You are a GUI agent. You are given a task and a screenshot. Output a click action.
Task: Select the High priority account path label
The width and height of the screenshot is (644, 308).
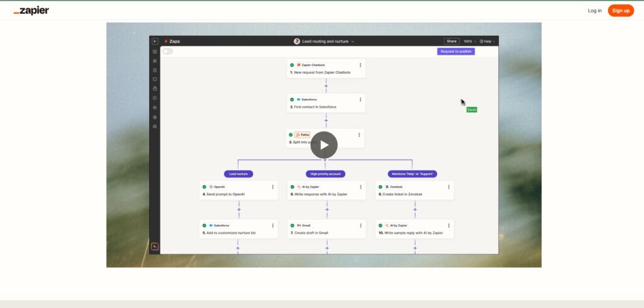click(325, 174)
